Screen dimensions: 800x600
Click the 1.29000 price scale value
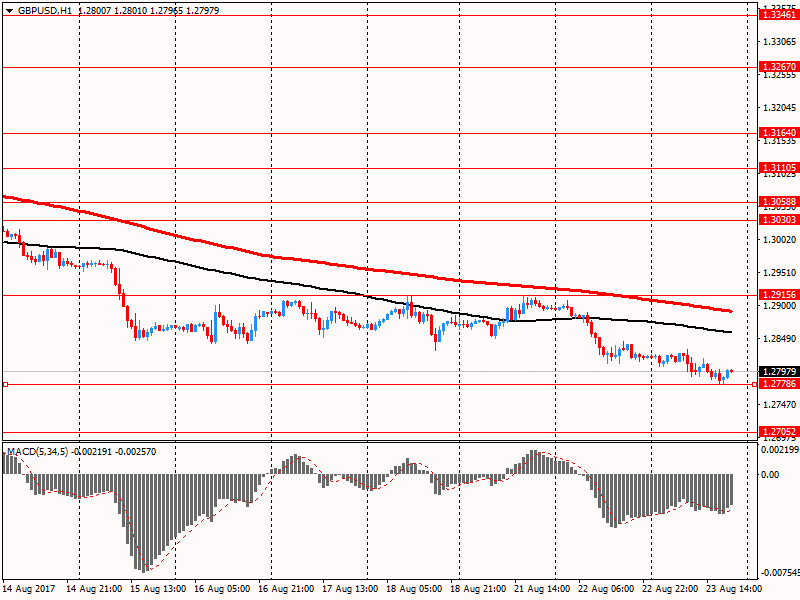pos(779,305)
